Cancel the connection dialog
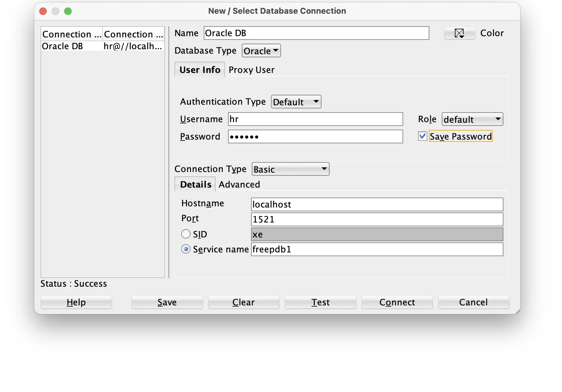 pyautogui.click(x=474, y=302)
